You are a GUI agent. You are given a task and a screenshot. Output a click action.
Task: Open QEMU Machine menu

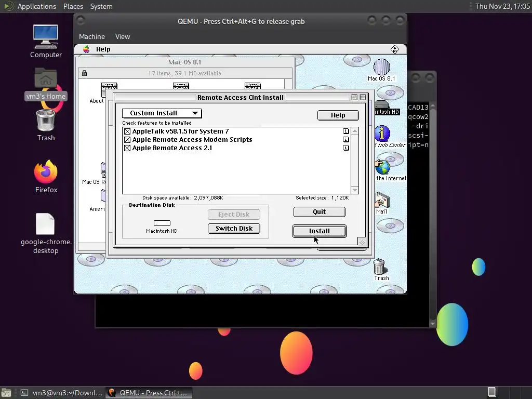pyautogui.click(x=92, y=37)
